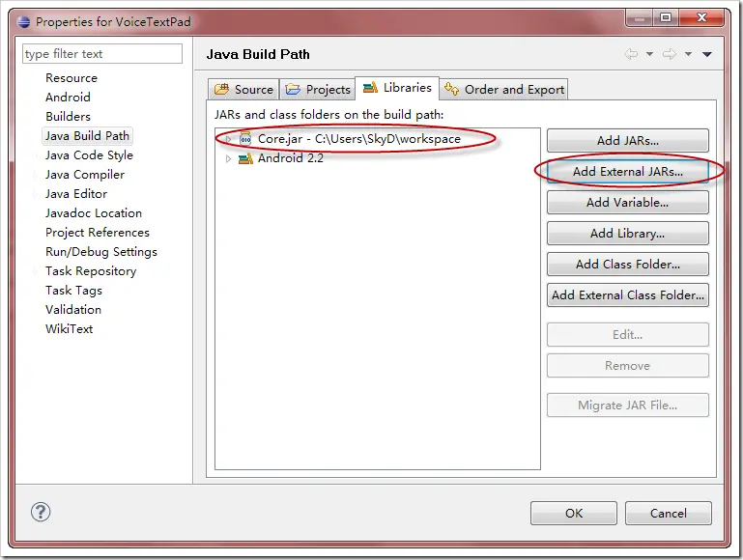Switch to the Source tab
The height and width of the screenshot is (560, 743).
point(243,90)
